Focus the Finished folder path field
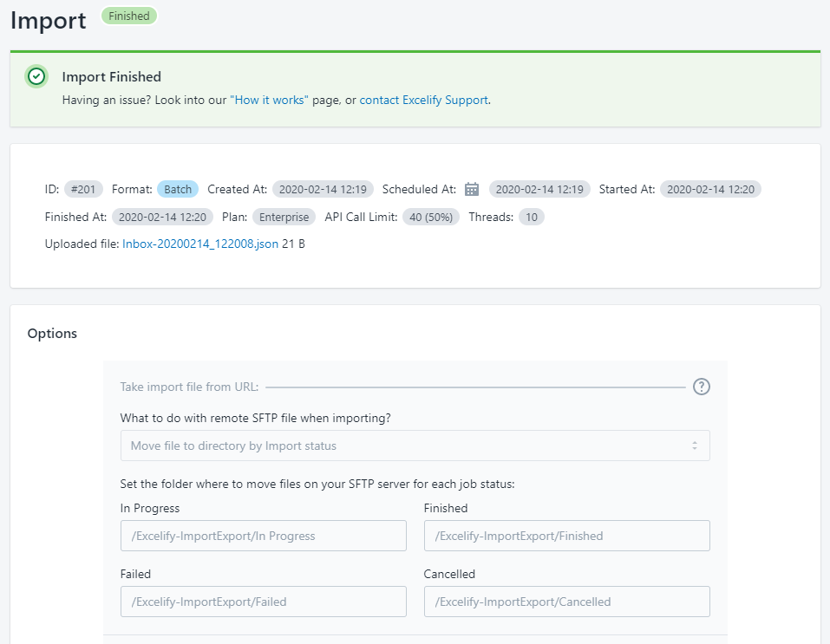 point(566,536)
